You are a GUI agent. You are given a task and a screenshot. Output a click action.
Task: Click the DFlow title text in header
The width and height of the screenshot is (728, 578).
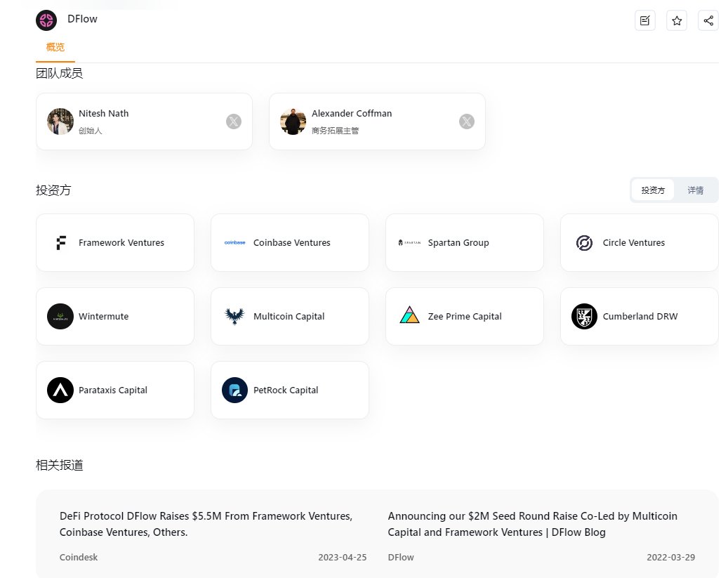pyautogui.click(x=82, y=19)
